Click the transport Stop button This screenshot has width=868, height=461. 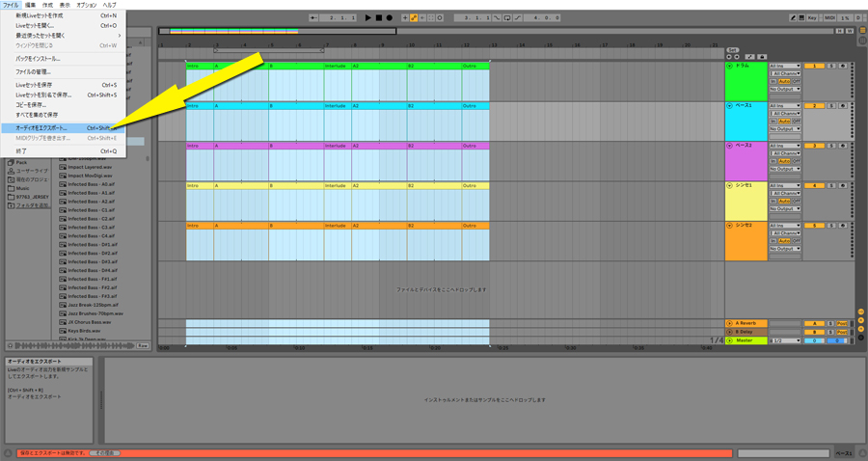[379, 17]
